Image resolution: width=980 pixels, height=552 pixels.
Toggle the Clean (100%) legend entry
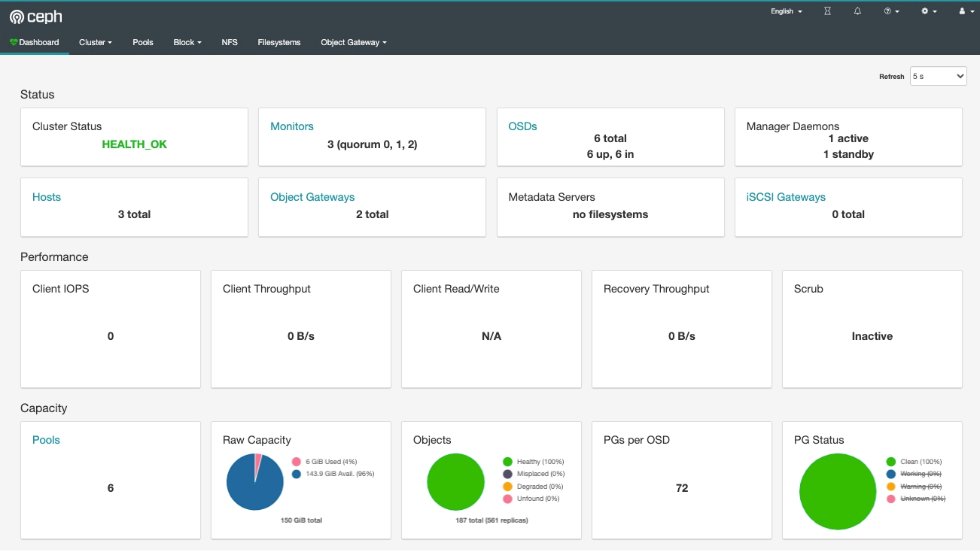click(914, 462)
